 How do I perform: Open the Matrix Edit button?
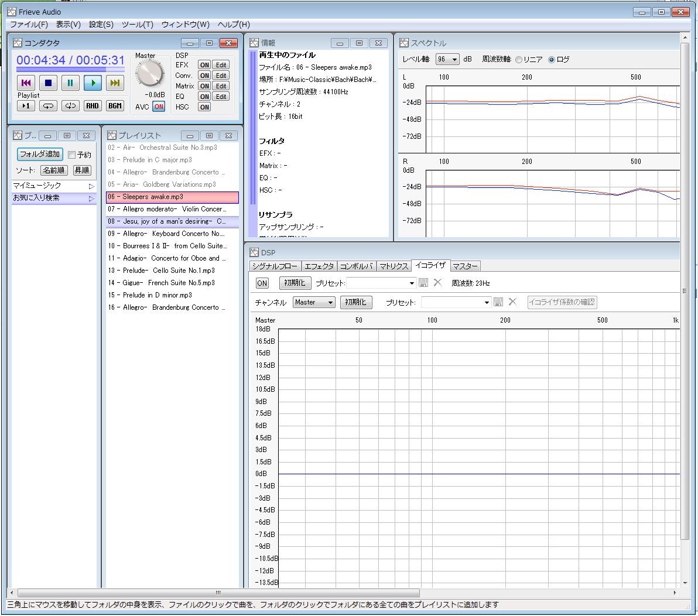pos(221,86)
